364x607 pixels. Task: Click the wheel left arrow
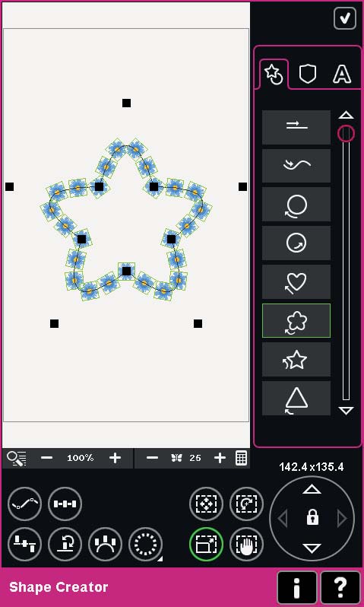point(283,518)
